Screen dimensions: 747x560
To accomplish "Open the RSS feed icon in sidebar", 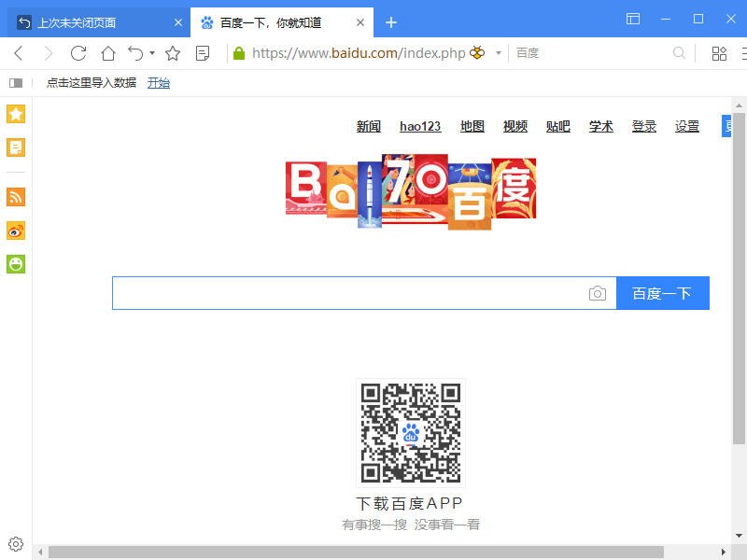I will point(16,197).
